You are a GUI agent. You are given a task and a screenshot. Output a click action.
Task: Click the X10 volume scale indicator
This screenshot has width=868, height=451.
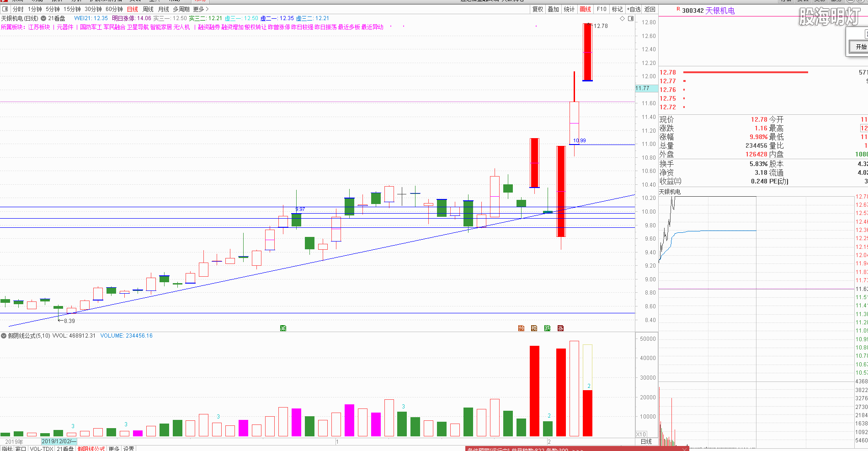[x=641, y=435]
